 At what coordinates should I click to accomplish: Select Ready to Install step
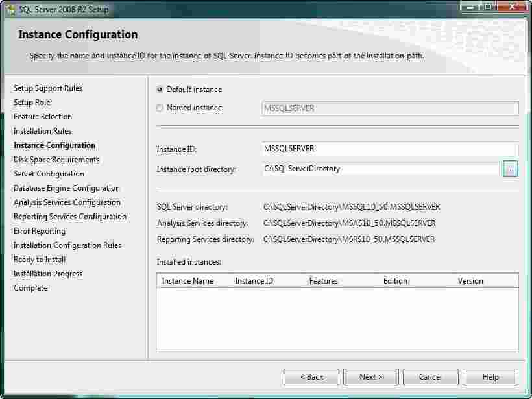point(40,260)
